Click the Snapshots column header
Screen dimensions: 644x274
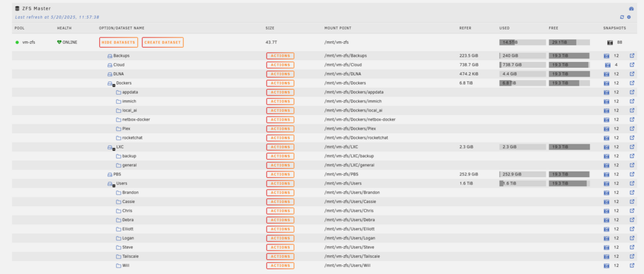[x=614, y=28]
